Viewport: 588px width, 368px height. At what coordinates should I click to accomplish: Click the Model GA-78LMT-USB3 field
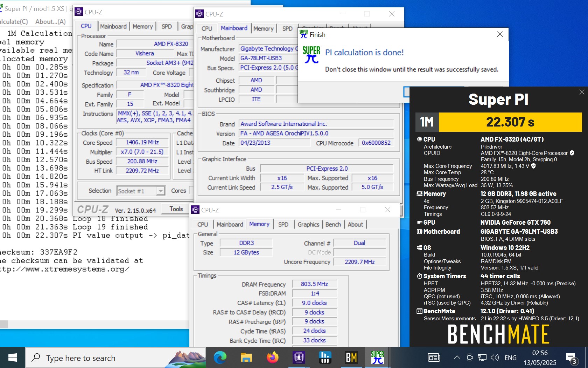(268, 58)
